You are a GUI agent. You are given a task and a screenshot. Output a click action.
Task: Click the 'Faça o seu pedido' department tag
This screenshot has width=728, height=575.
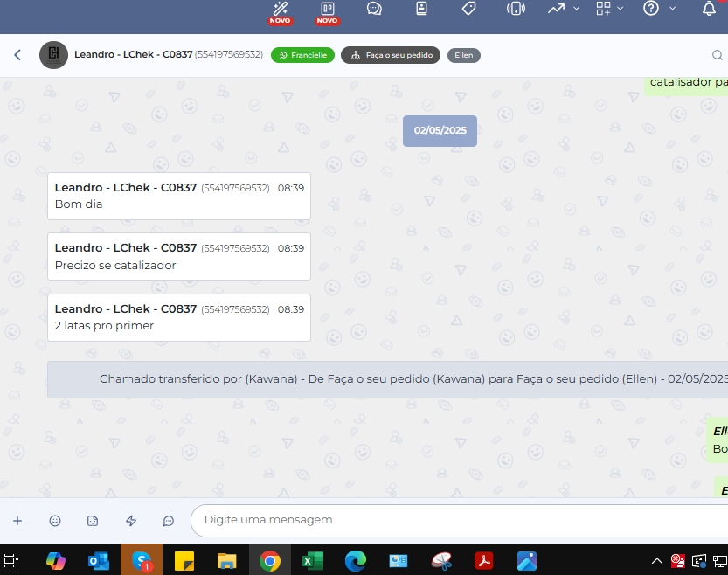[391, 55]
